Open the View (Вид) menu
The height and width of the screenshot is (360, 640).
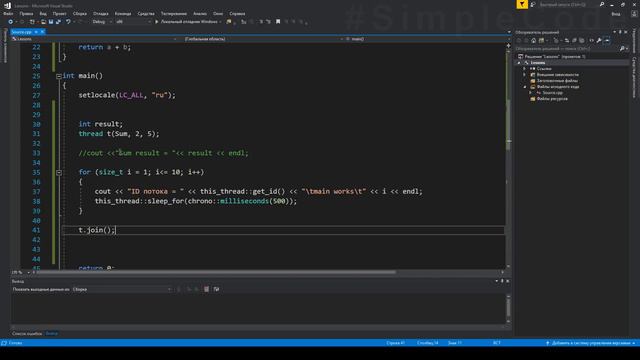click(x=43, y=13)
